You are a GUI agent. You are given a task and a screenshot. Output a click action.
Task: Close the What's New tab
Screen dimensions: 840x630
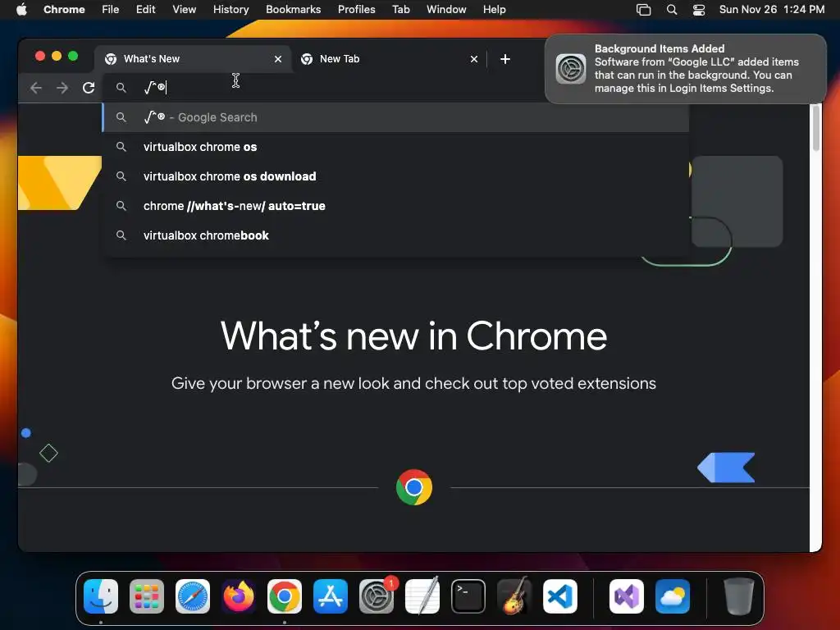point(278,59)
